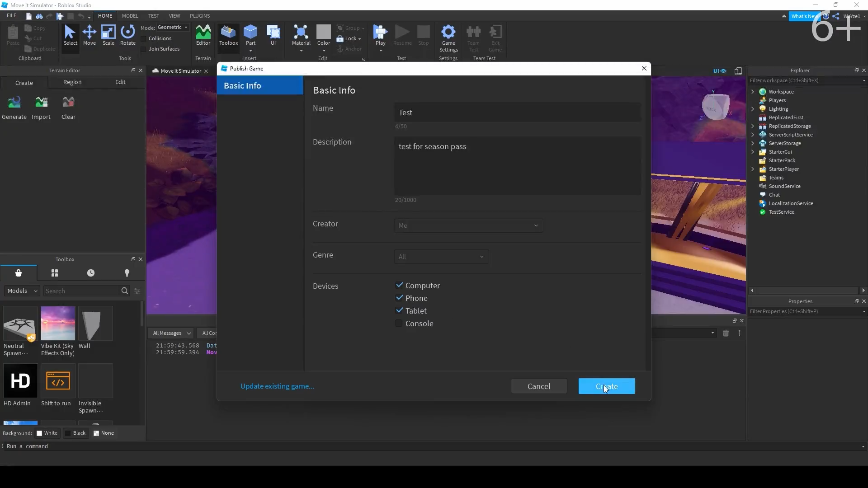868x488 pixels.
Task: Expand the StarterPlayer node
Action: [x=753, y=169]
